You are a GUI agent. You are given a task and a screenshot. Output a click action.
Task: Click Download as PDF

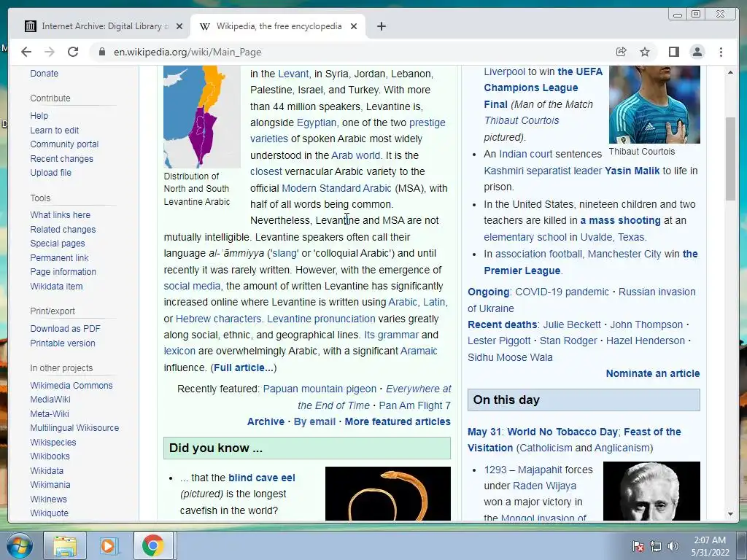pyautogui.click(x=65, y=329)
